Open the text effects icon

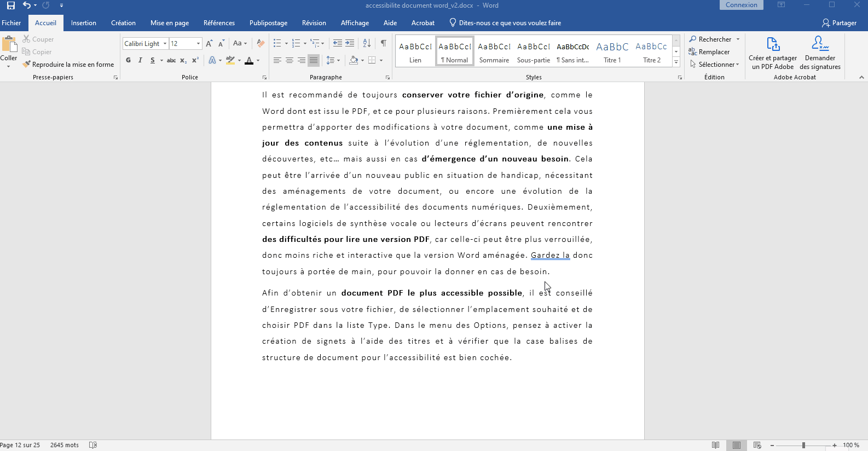[x=212, y=60]
